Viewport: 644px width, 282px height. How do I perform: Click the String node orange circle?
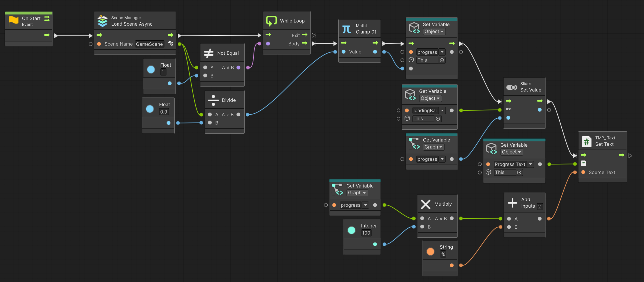[x=431, y=251]
